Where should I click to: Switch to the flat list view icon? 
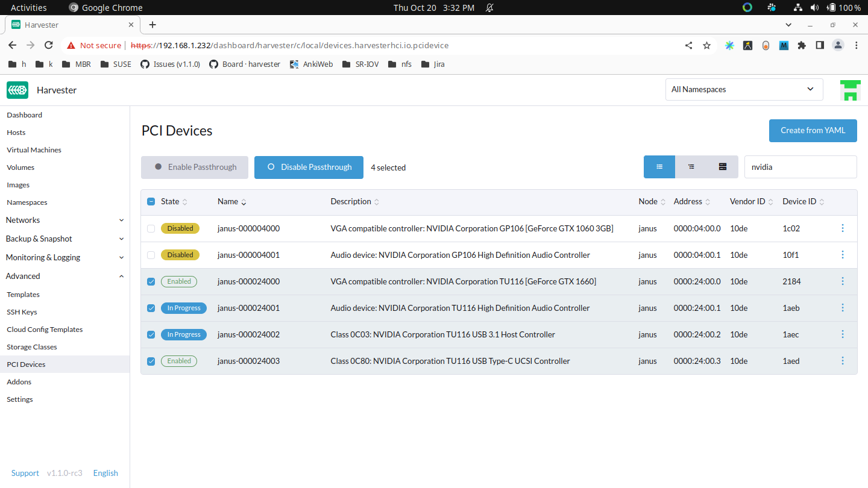659,167
